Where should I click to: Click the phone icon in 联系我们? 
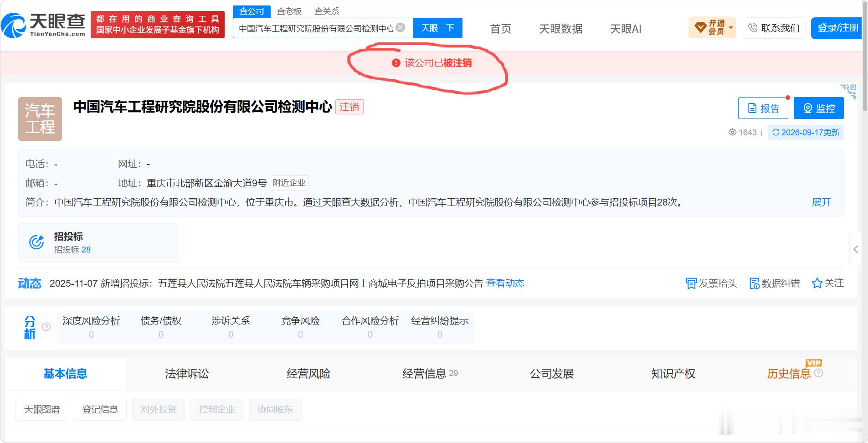[753, 28]
